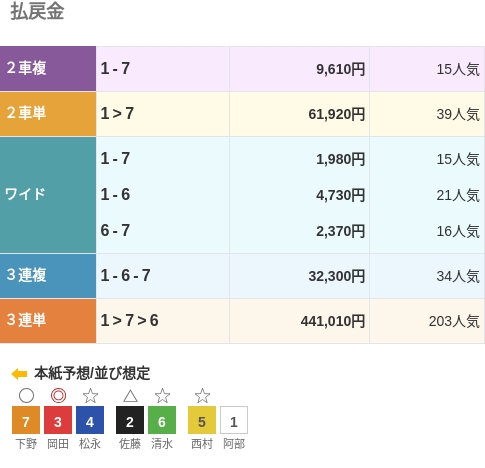Click the red number 3 rider badge
Image resolution: width=485 pixels, height=468 pixels.
[58, 420]
